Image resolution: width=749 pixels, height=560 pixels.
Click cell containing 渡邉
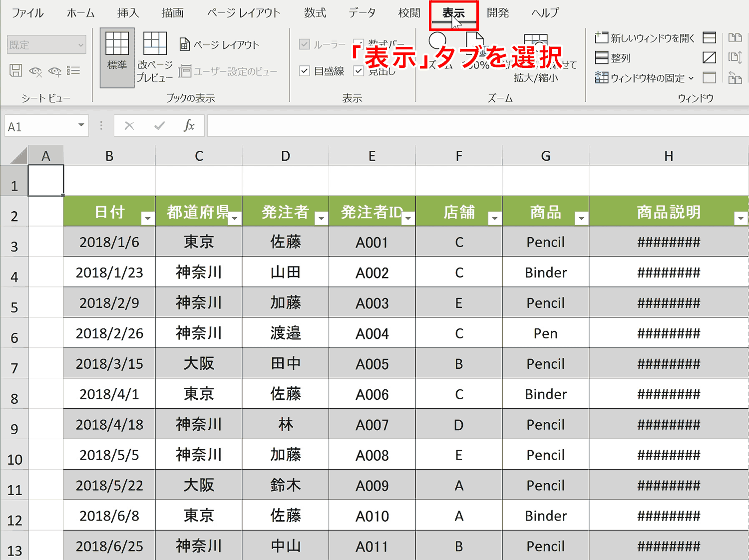point(286,333)
